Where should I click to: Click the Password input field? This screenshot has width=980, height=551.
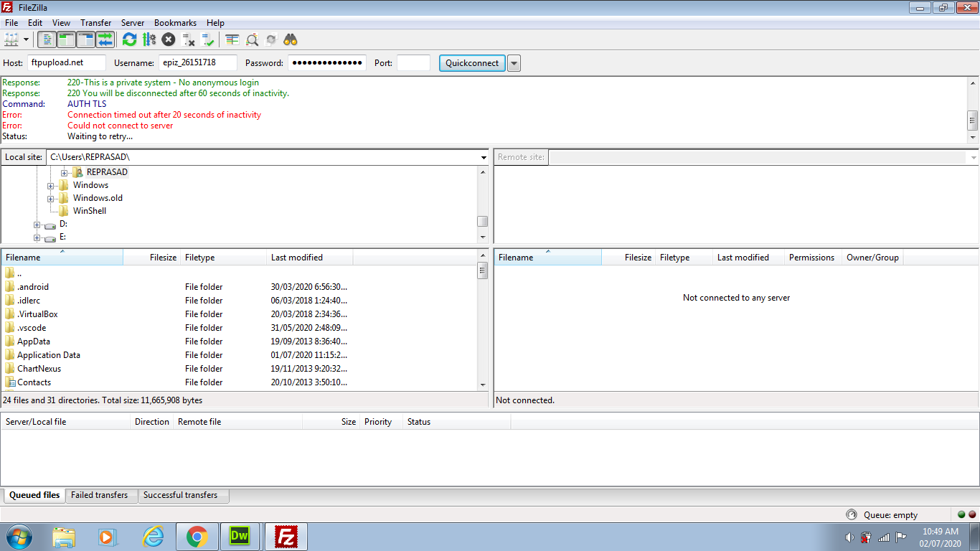(x=327, y=62)
